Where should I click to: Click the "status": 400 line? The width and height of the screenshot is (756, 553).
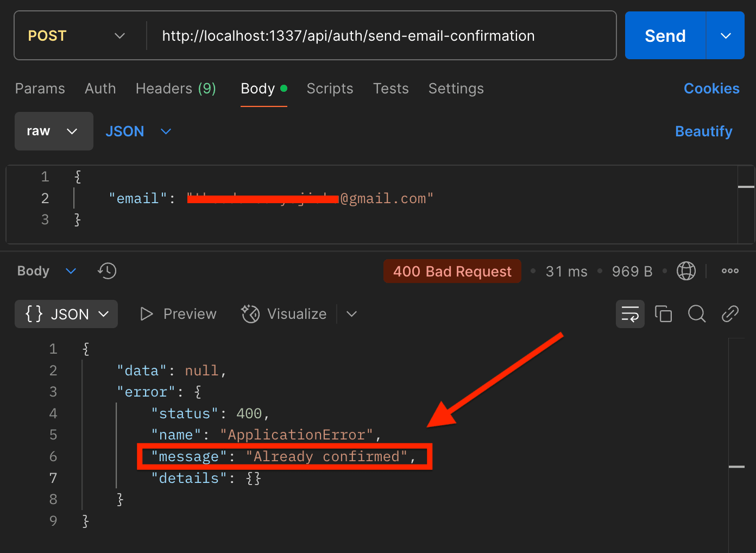point(210,413)
